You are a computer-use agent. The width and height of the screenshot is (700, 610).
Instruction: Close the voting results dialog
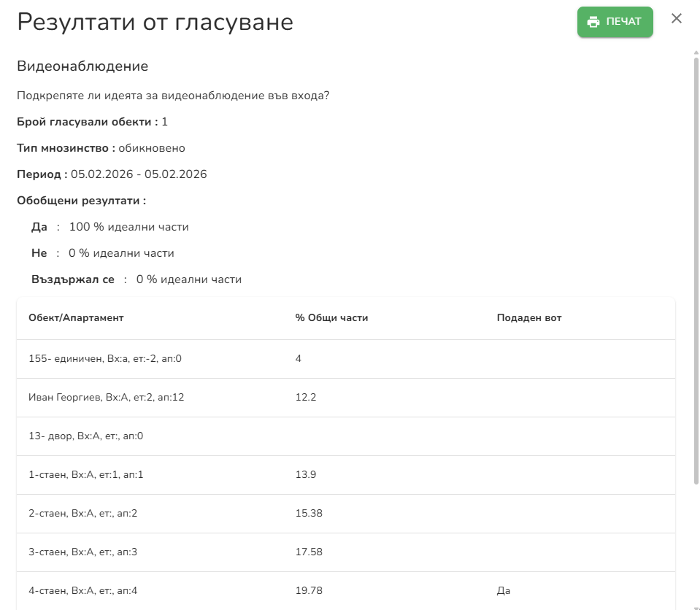pos(677,19)
